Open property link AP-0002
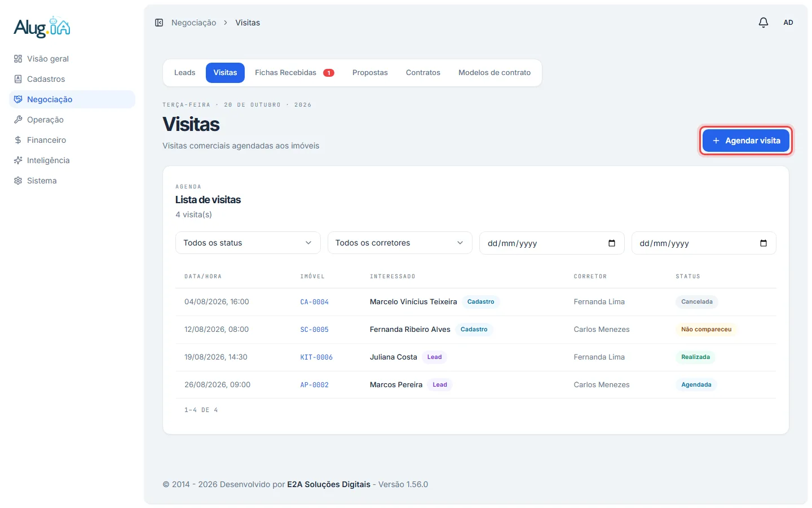This screenshot has height=508, width=812. coord(315,385)
